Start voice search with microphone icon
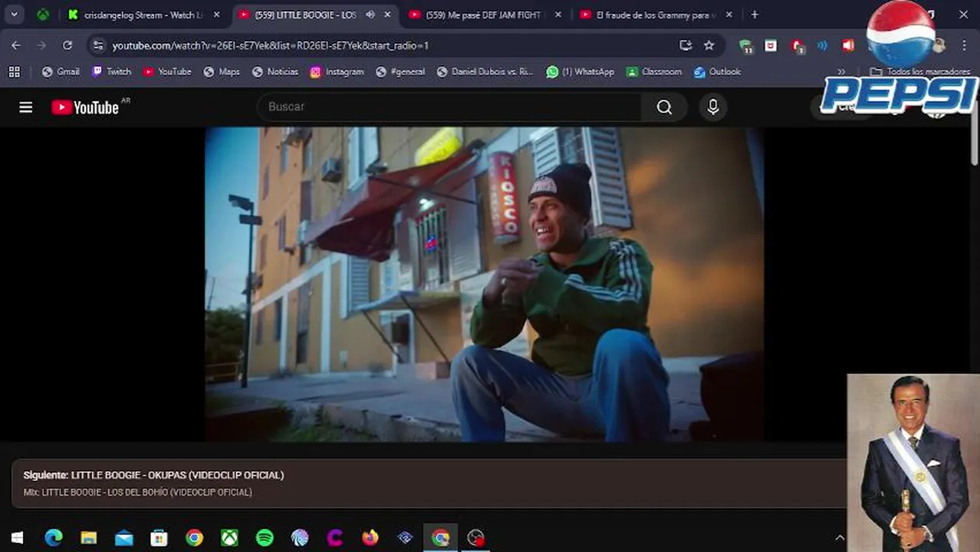Screen dimensions: 980x552 tap(713, 107)
